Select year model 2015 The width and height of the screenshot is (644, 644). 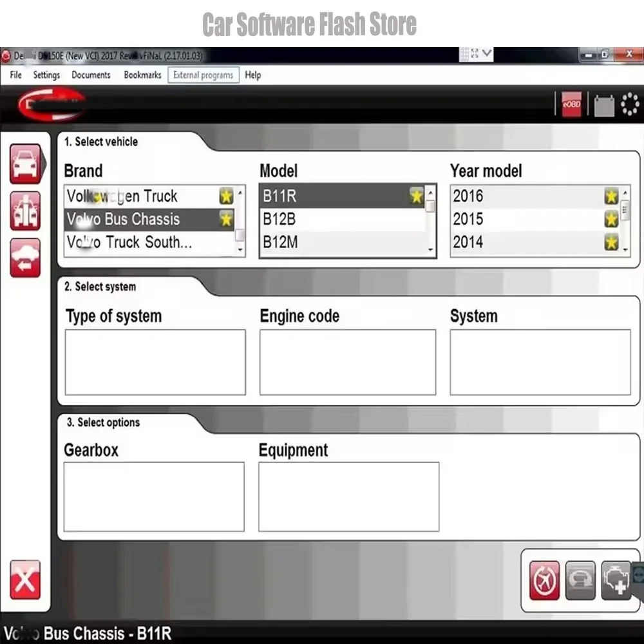tap(535, 219)
